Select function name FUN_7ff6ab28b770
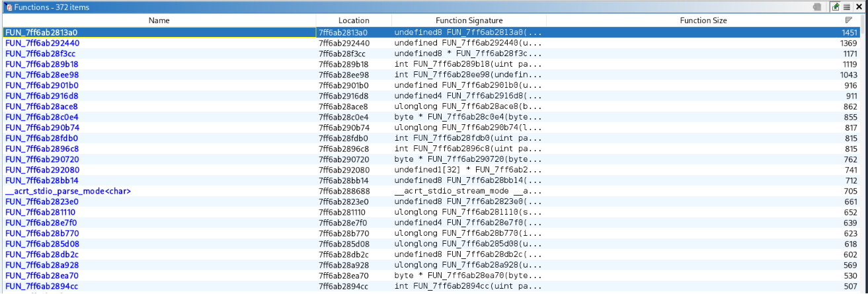Screen dimensions: 868x294 42,233
